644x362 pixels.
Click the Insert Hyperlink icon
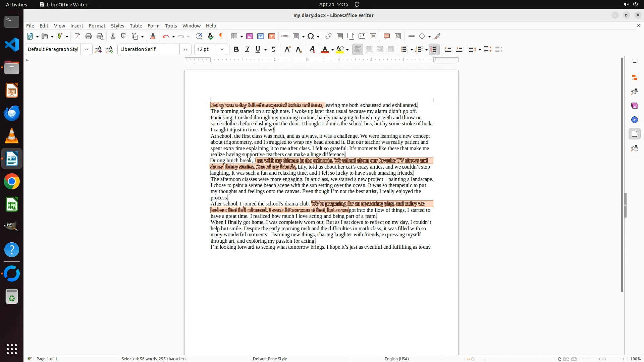[x=329, y=36]
